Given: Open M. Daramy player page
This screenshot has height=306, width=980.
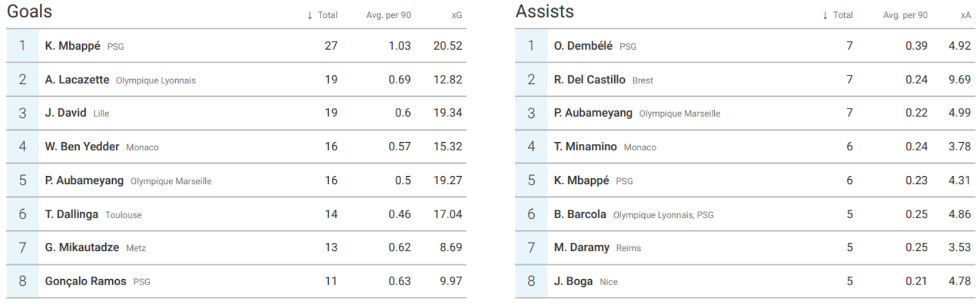Looking at the screenshot, I should [581, 248].
